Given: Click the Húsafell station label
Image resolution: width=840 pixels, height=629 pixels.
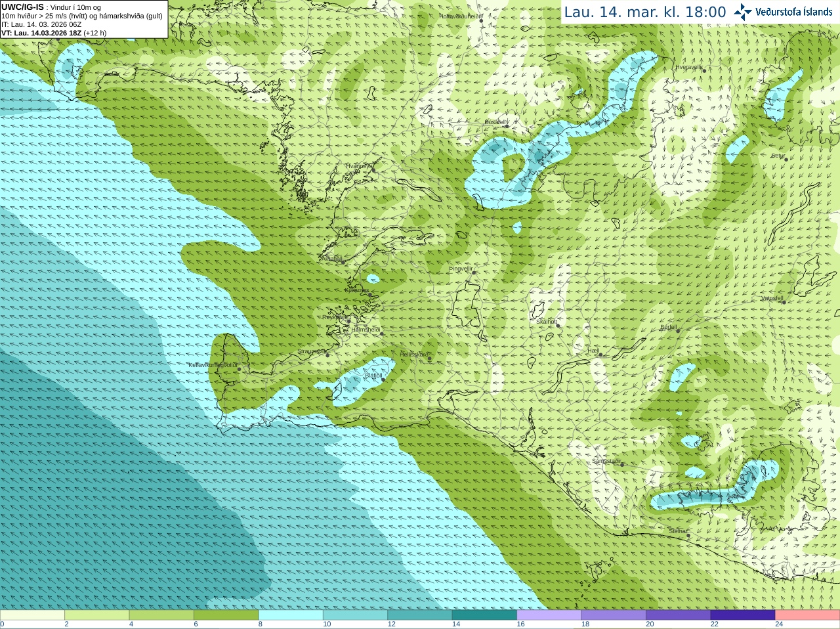Looking at the screenshot, I should (496, 122).
